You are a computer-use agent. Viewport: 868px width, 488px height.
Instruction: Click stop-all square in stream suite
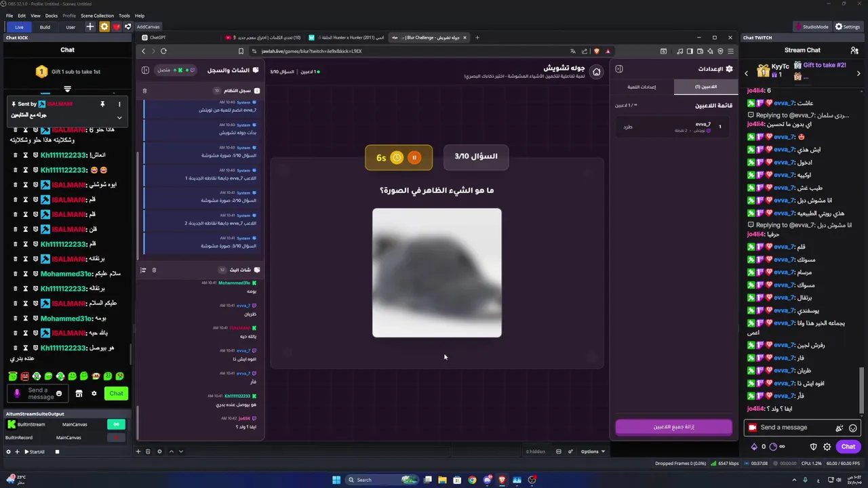[x=57, y=451]
